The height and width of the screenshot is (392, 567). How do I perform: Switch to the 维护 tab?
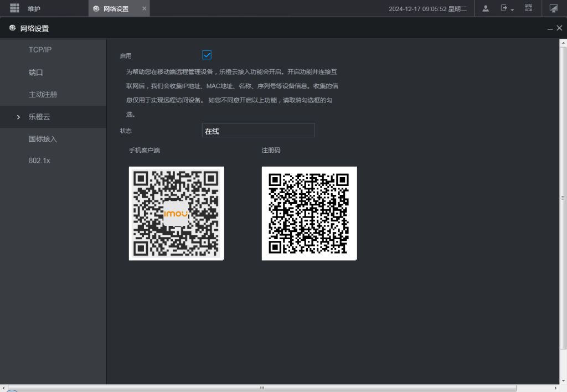pos(34,9)
